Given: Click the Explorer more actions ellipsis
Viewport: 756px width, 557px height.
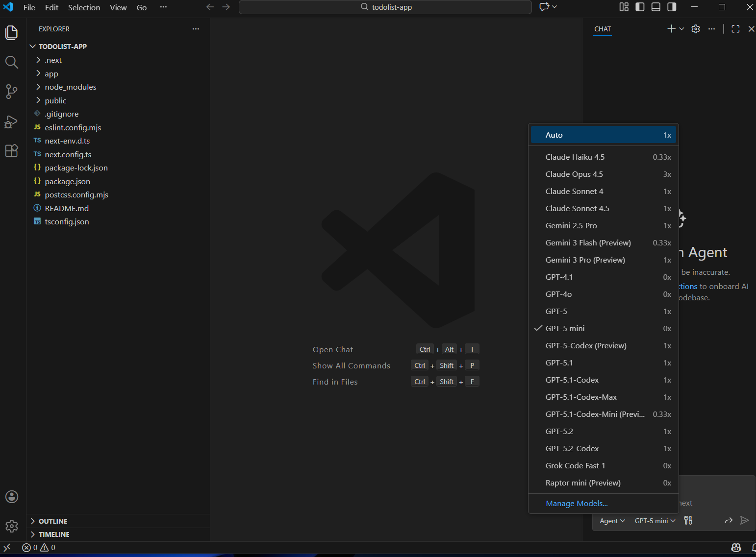Looking at the screenshot, I should coord(196,29).
